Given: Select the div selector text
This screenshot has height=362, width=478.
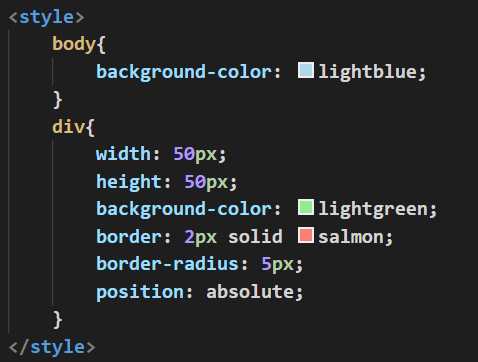Looking at the screenshot, I should click(x=68, y=127).
